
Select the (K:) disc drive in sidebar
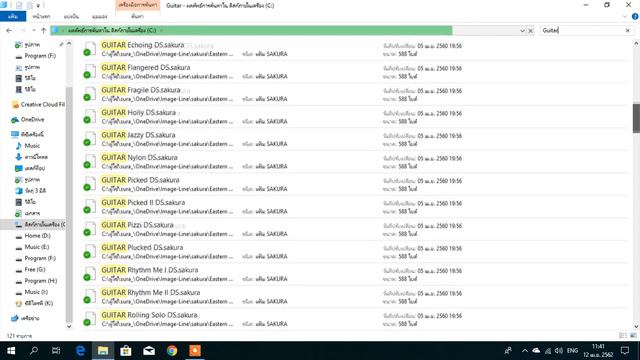(x=34, y=303)
